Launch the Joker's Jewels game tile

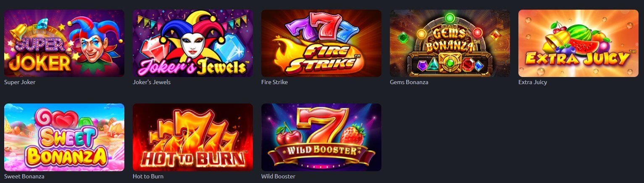tap(193, 43)
